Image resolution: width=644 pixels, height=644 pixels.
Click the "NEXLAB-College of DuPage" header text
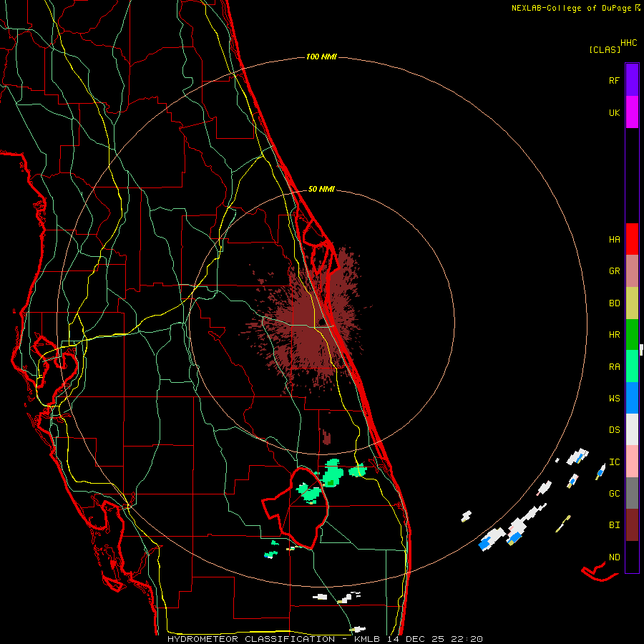point(571,8)
